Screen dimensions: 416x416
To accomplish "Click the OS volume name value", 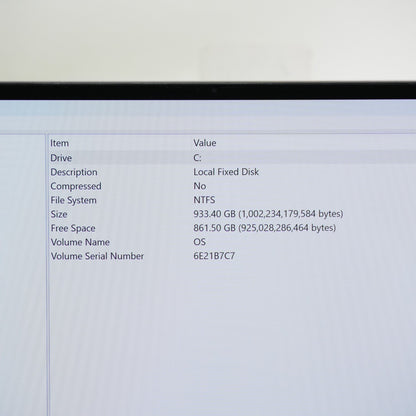I will click(200, 242).
